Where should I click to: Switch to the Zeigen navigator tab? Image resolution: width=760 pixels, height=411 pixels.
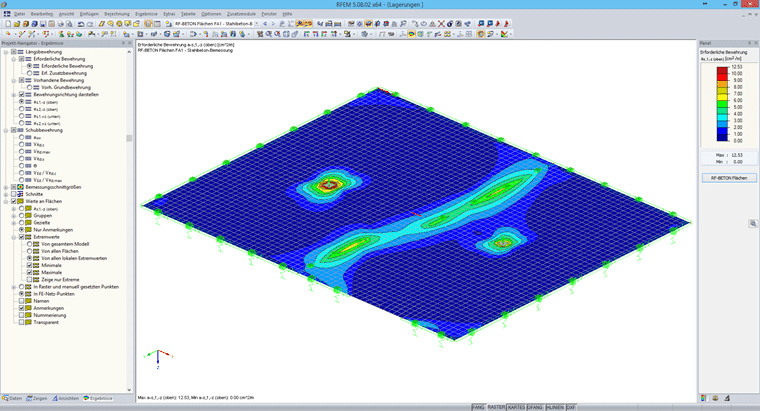(x=37, y=398)
